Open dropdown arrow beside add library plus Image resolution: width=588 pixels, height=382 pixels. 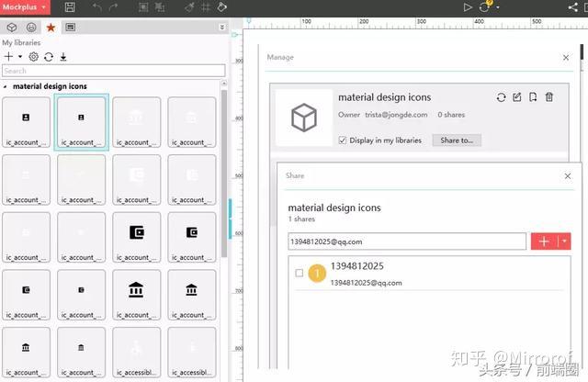coord(20,57)
